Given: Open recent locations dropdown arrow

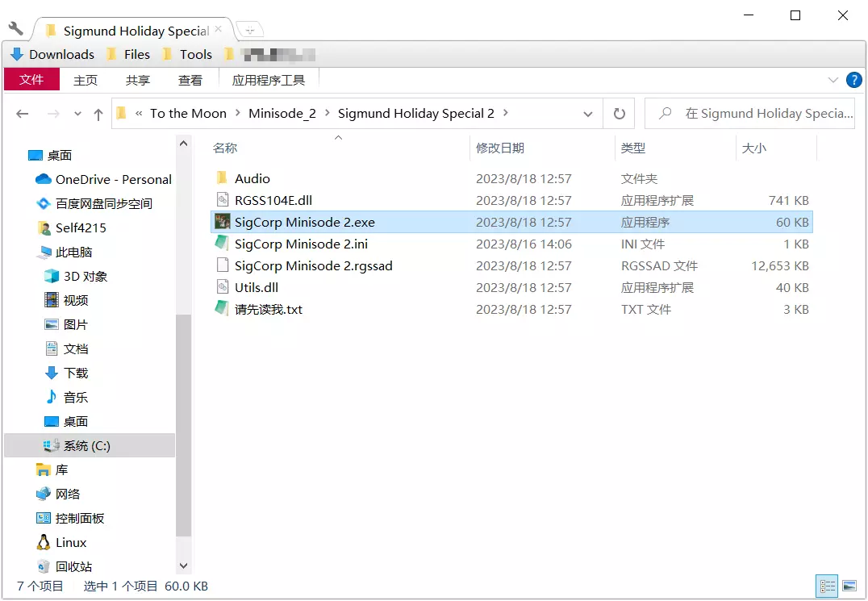Looking at the screenshot, I should (78, 114).
